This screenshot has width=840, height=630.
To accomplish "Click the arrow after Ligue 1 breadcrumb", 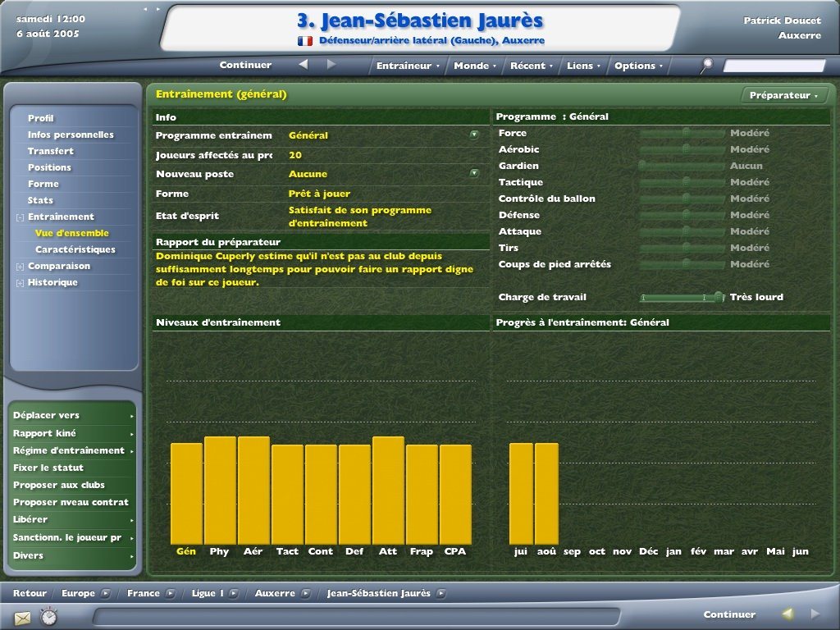I will pyautogui.click(x=234, y=593).
